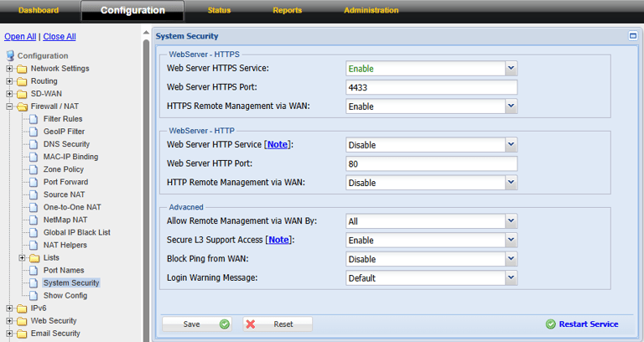Open Web Server HTTPS Service dropdown
Viewport: 644px width, 342px height.
click(511, 69)
